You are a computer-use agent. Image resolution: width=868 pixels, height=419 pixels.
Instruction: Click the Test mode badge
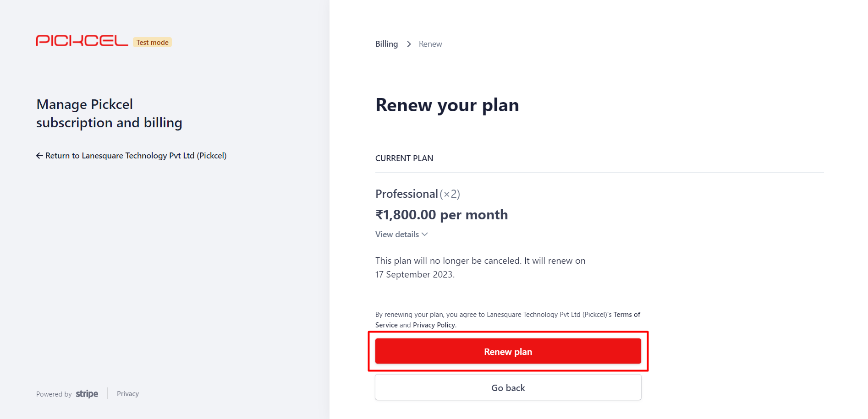tap(152, 42)
